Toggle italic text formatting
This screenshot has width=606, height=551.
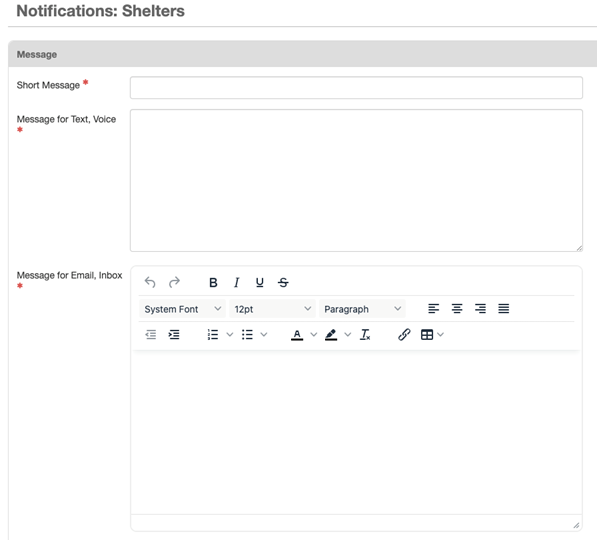pyautogui.click(x=237, y=283)
